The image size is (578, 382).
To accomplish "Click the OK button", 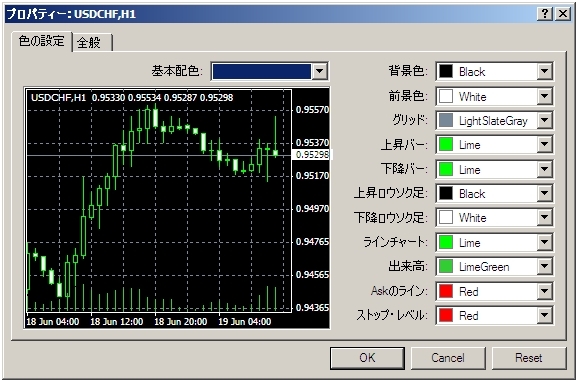I will tap(367, 358).
